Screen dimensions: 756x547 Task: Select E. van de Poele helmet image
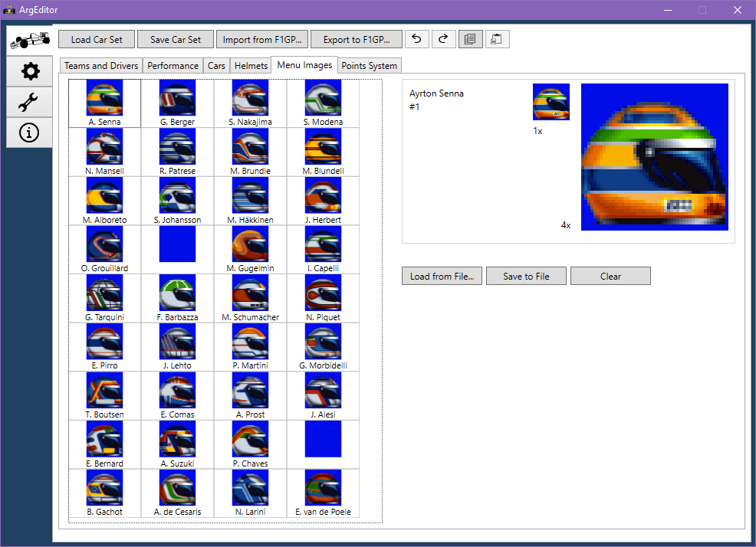tap(323, 487)
